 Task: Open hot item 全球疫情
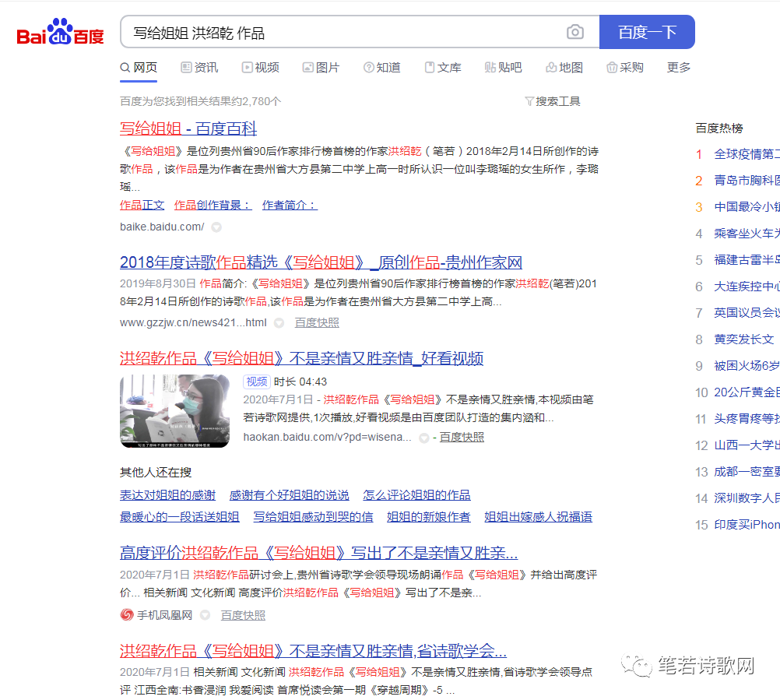pos(747,154)
